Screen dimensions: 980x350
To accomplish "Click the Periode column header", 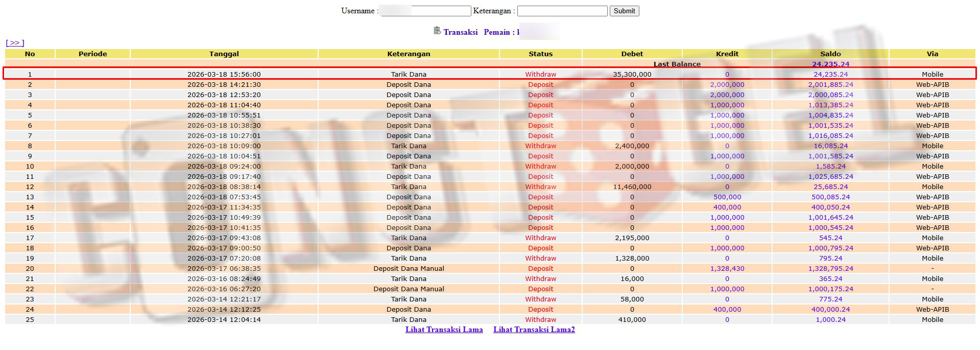I will pos(92,54).
